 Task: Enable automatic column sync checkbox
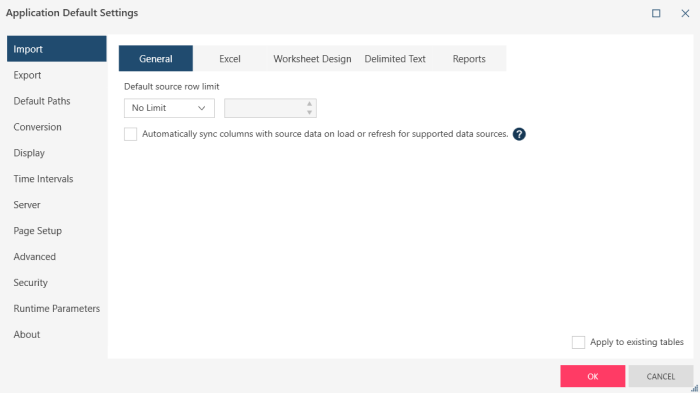coord(130,134)
